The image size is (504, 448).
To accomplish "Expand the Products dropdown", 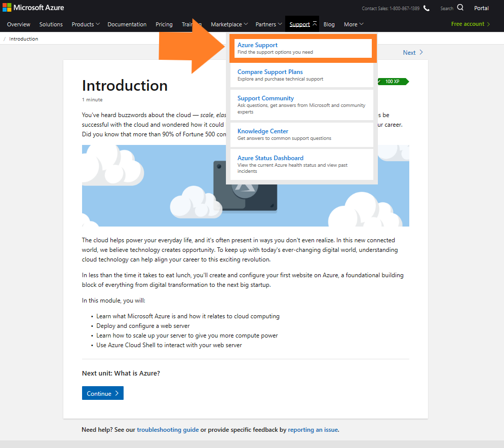I will click(x=86, y=24).
